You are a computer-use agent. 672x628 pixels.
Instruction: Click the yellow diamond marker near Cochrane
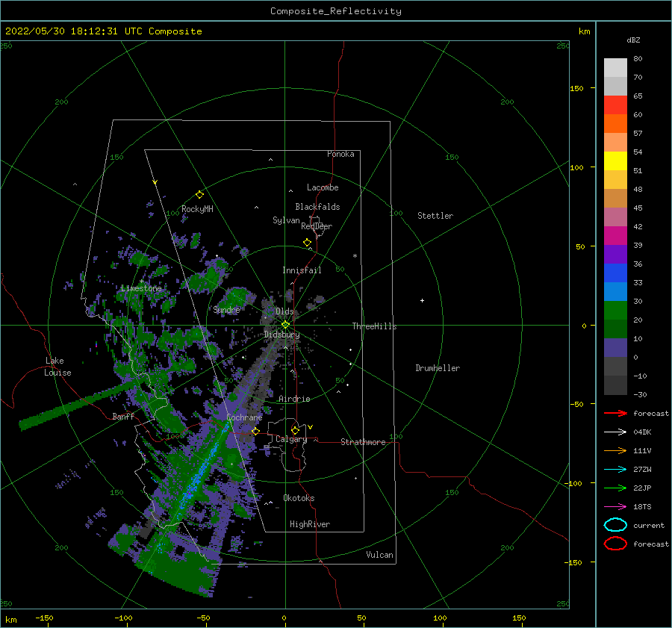click(256, 431)
